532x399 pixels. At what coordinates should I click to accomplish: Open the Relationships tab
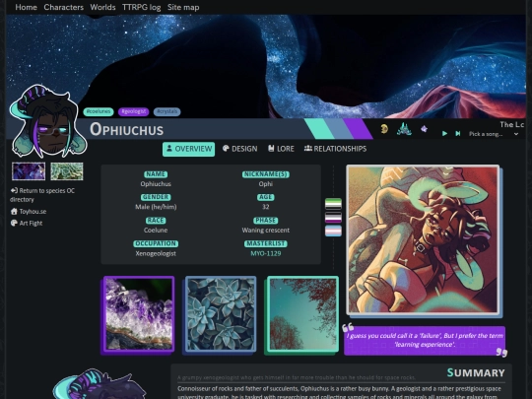(x=335, y=149)
